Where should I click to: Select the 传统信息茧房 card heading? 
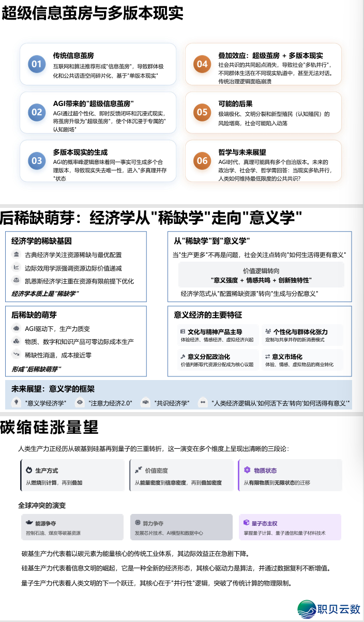[x=73, y=55]
